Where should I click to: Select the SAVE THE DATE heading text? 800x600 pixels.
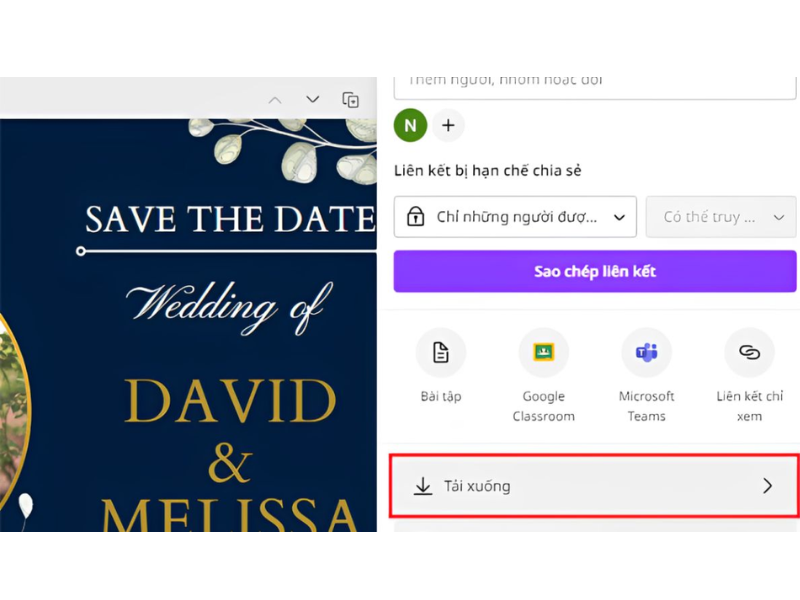[230, 218]
